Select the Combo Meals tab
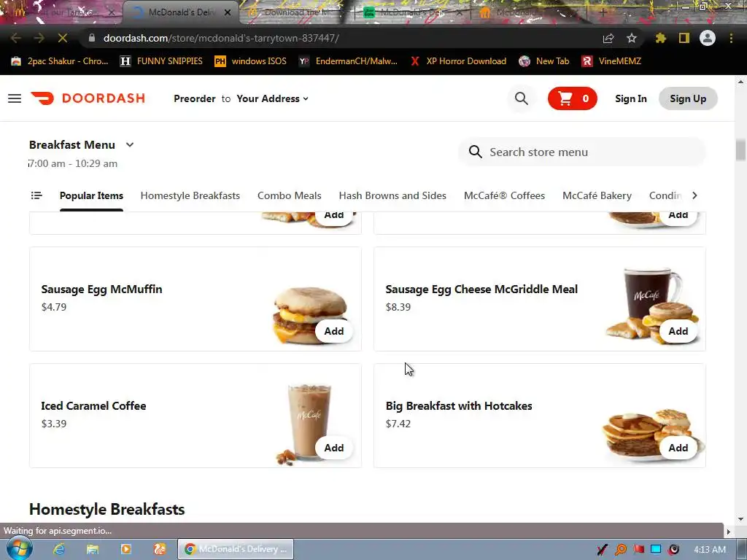Image resolution: width=747 pixels, height=560 pixels. [289, 195]
